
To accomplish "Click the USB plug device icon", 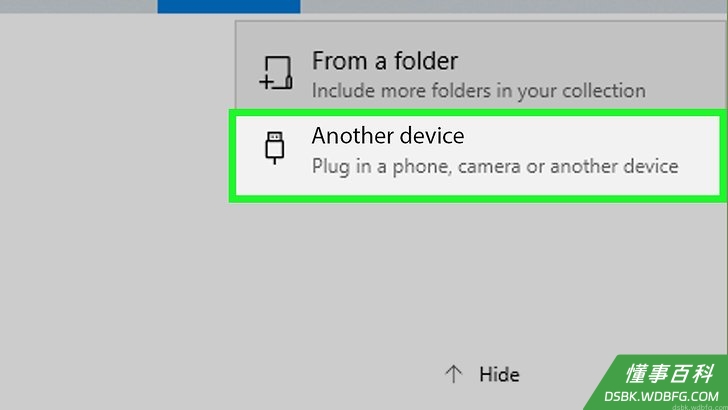I will click(274, 147).
